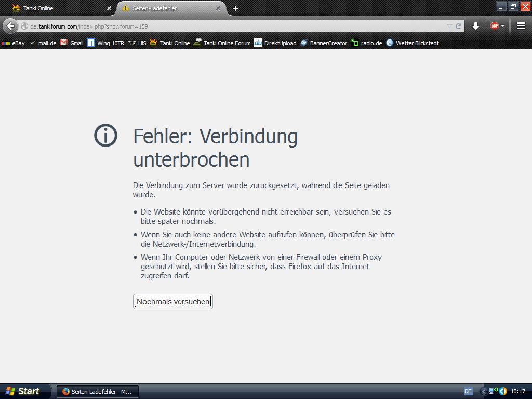Open a new tab with the plus icon
The height and width of the screenshot is (399, 532).
tap(235, 8)
